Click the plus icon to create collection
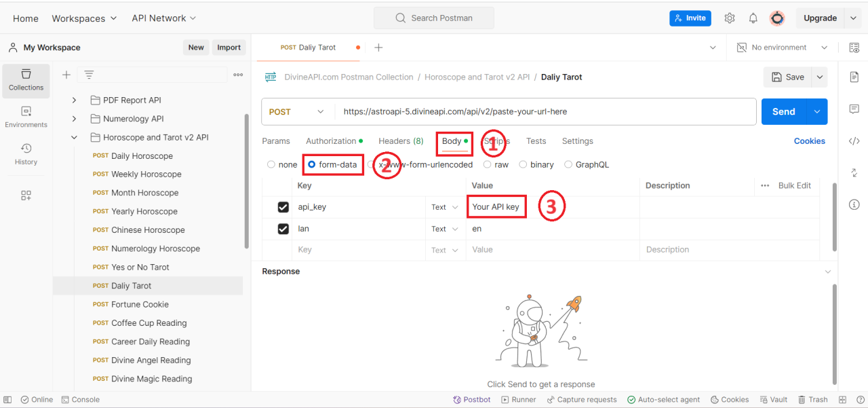 pyautogui.click(x=66, y=75)
